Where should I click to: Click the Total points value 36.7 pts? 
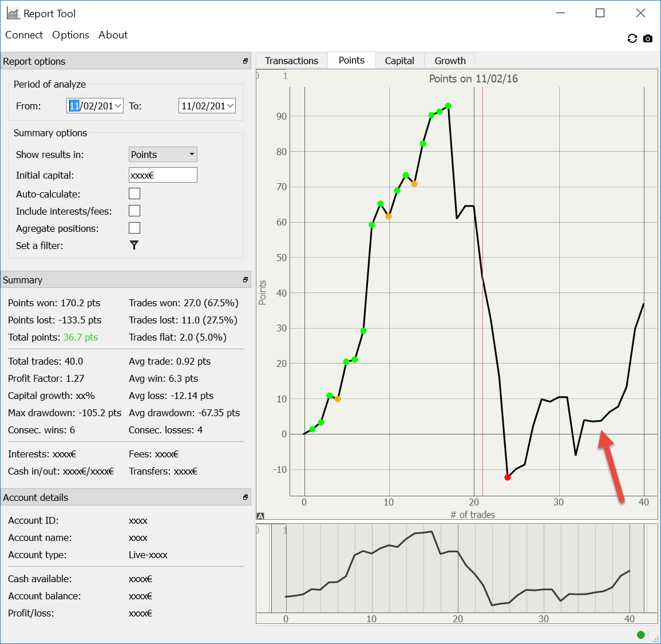tap(81, 337)
